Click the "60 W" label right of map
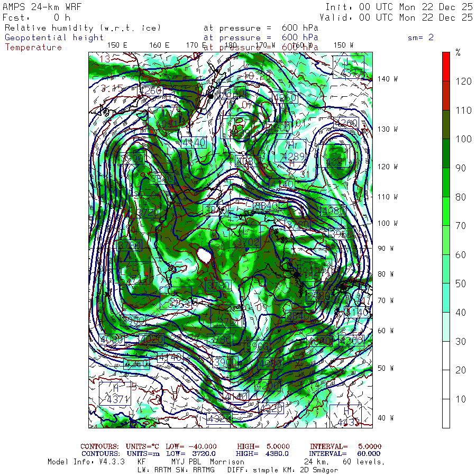Image resolution: width=476 pixels, height=476 pixels. point(386,331)
